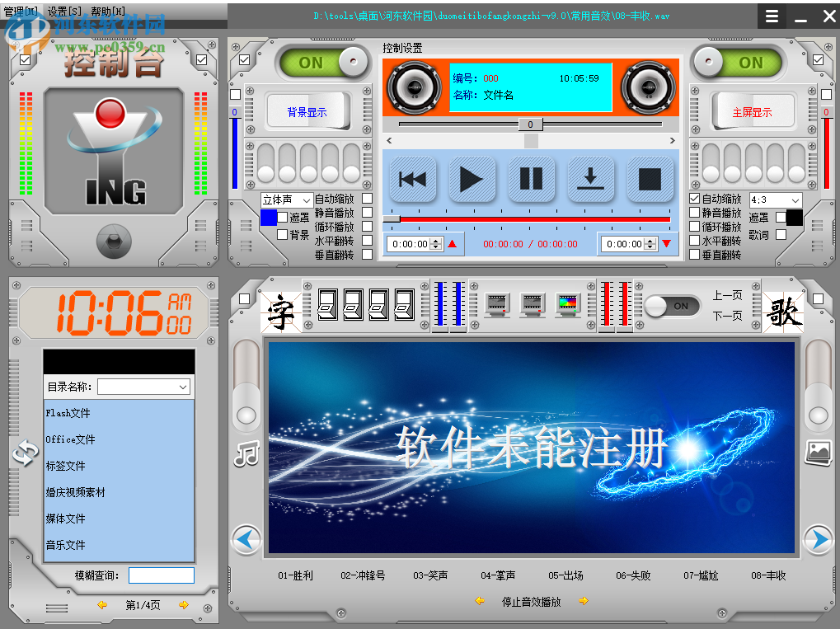Click the 背景显示 button
This screenshot has height=629, width=840.
click(x=307, y=112)
